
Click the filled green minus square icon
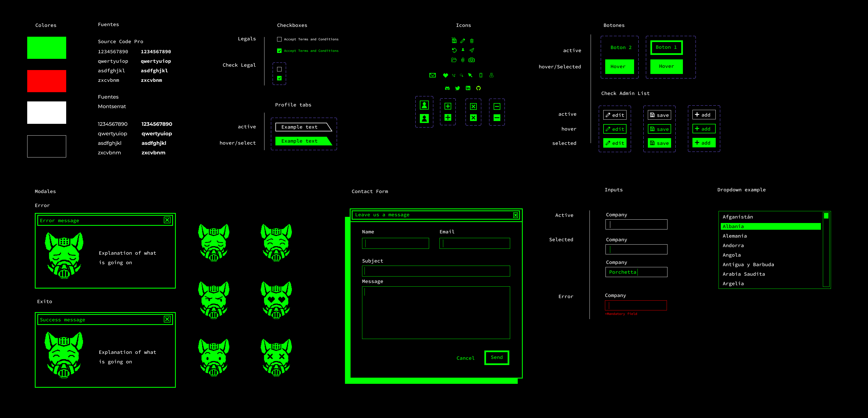coord(497,118)
